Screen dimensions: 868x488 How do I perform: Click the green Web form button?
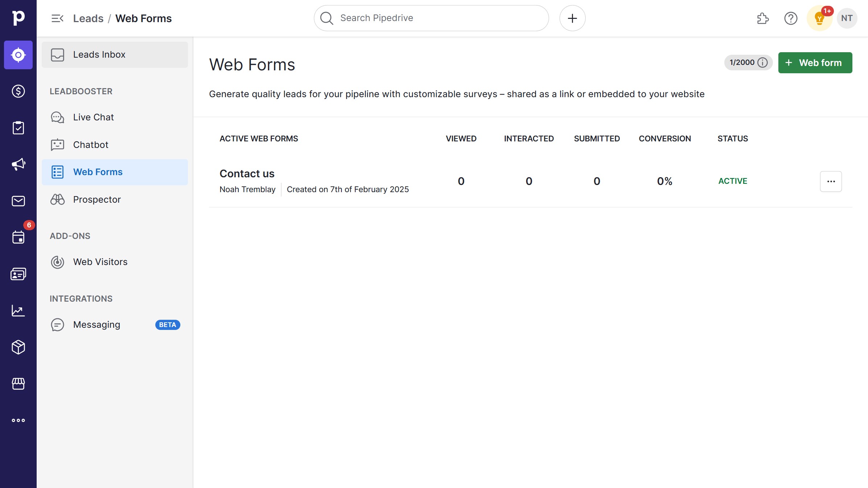tap(815, 63)
